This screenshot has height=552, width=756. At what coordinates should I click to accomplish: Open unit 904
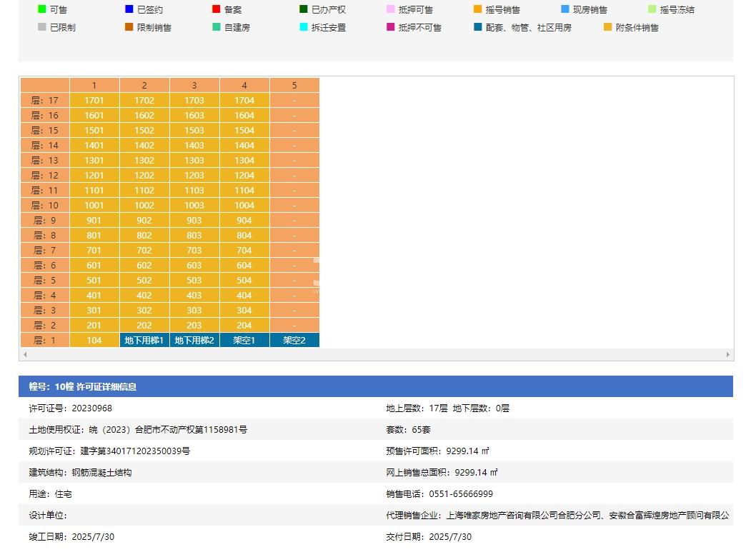[244, 220]
